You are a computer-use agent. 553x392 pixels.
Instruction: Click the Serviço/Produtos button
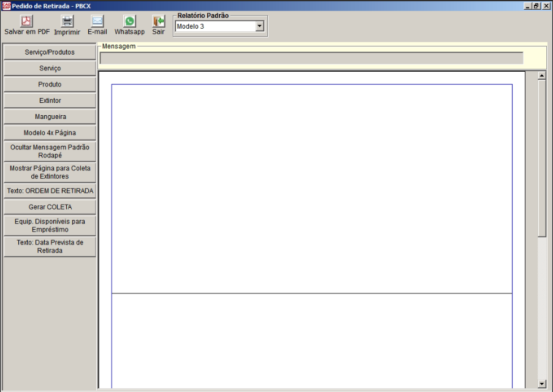50,52
